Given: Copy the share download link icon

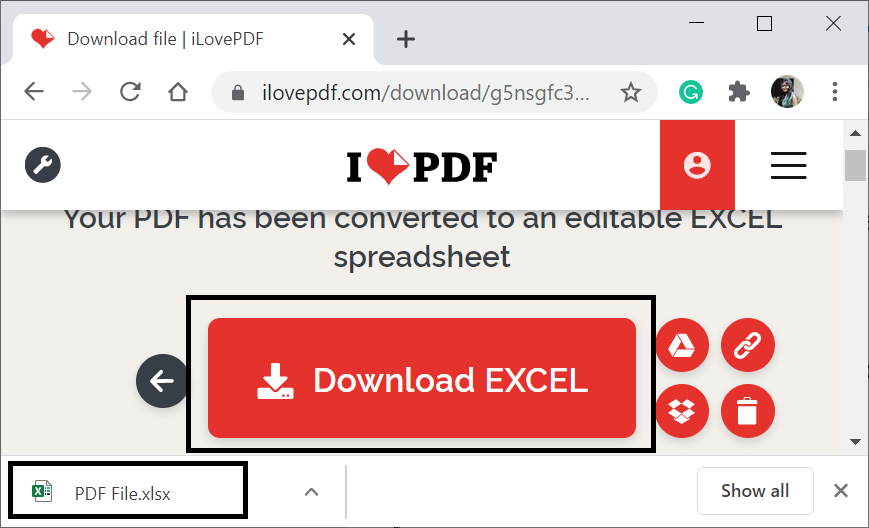Looking at the screenshot, I should (x=748, y=345).
